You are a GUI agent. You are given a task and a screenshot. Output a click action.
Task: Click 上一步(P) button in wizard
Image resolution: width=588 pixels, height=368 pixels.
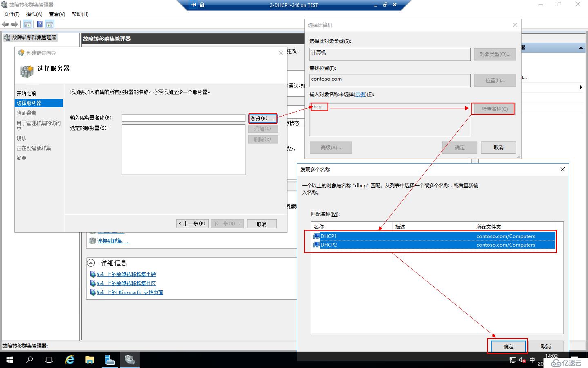pos(192,224)
